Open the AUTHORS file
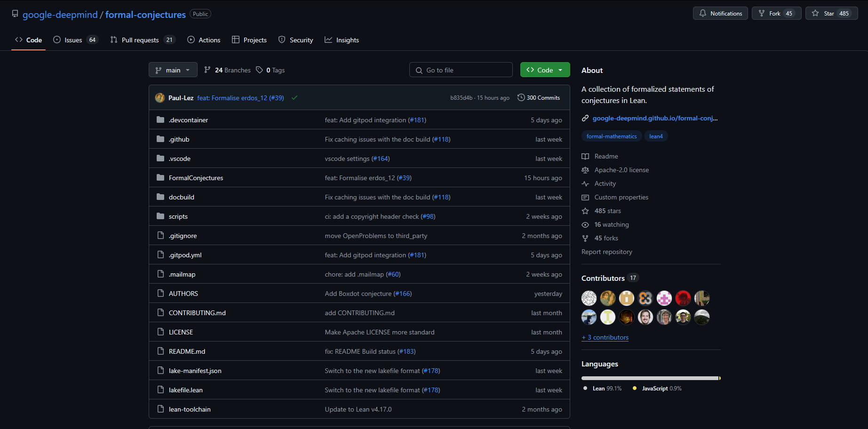 183,294
